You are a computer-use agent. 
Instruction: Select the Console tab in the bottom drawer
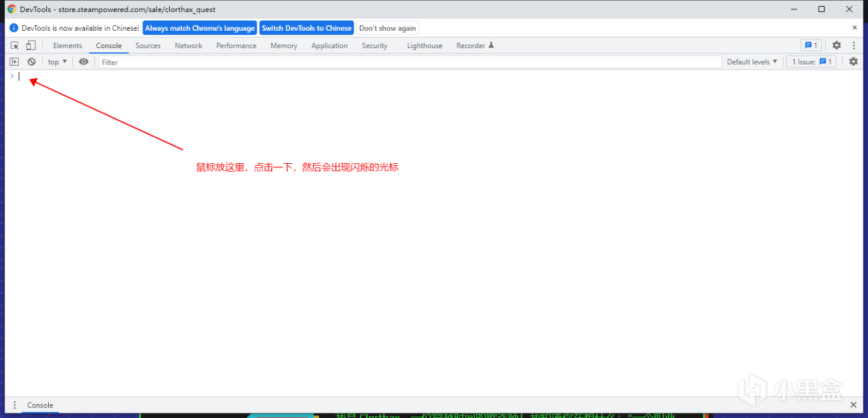pyautogui.click(x=40, y=405)
